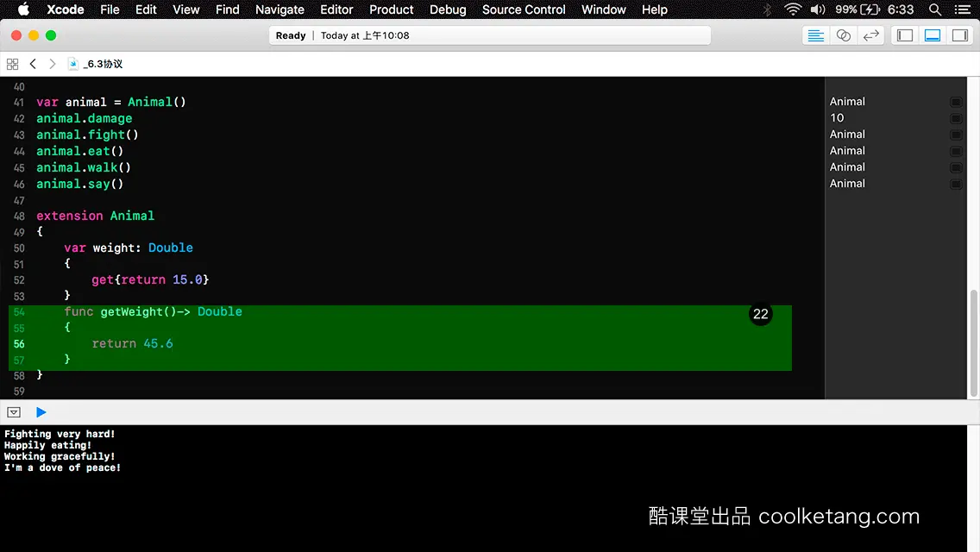Image resolution: width=980 pixels, height=552 pixels.
Task: Open the Navigate menu
Action: click(x=280, y=9)
